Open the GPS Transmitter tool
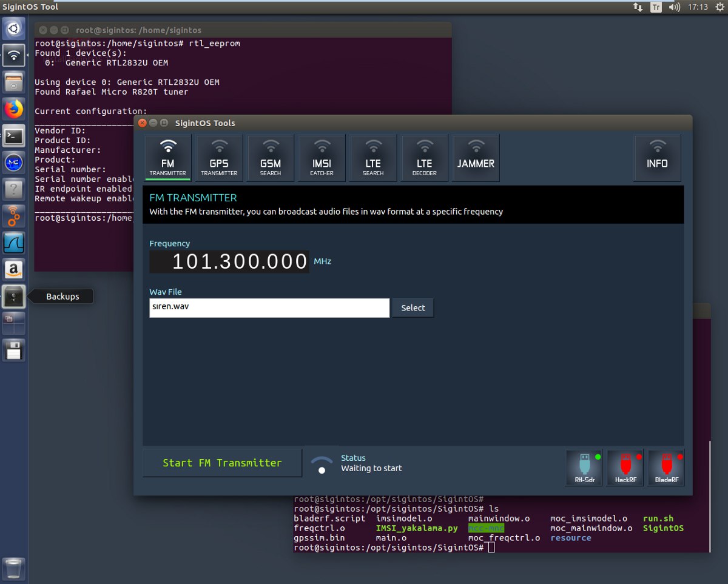The height and width of the screenshot is (584, 728). 219,158
